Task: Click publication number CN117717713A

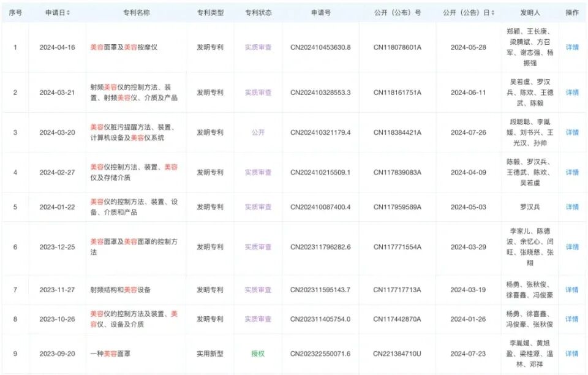Action: click(x=398, y=290)
